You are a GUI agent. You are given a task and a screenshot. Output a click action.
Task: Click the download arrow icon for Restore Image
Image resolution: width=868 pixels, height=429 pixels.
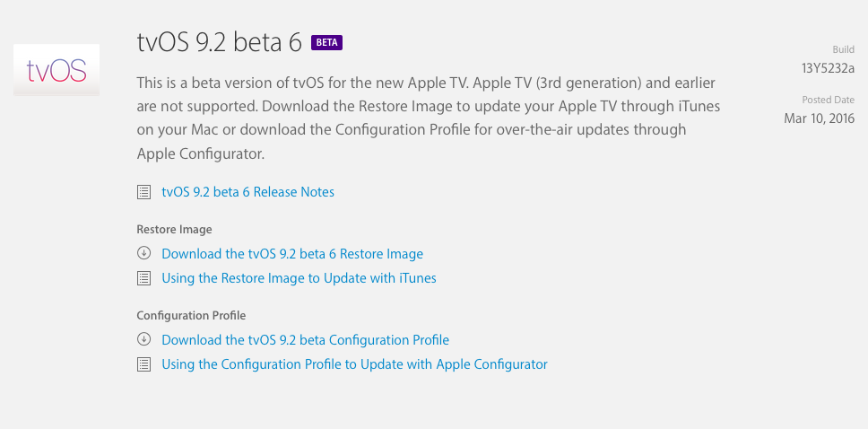pyautogui.click(x=144, y=253)
